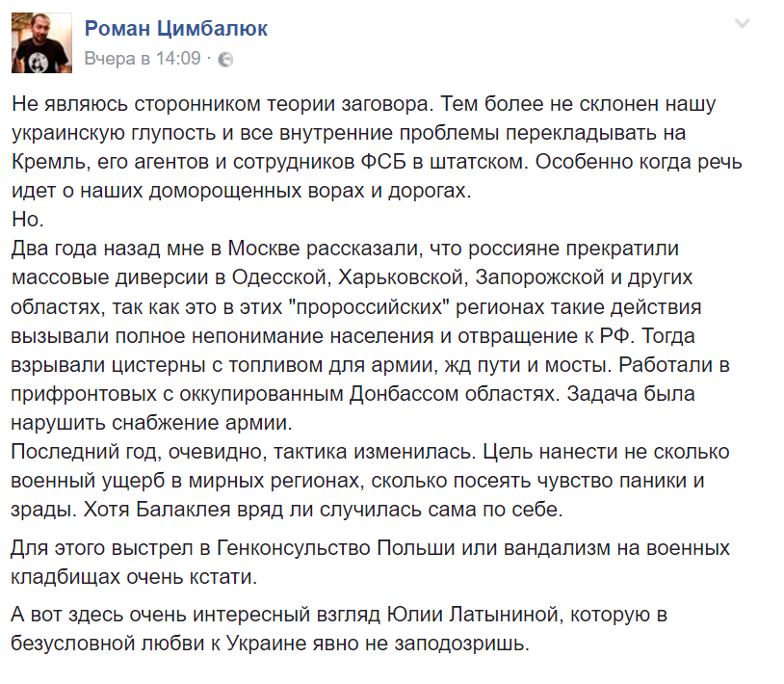Image resolution: width=784 pixels, height=684 pixels.
Task: Click the name 'Юлии Латыниной' in the text
Action: click(473, 614)
